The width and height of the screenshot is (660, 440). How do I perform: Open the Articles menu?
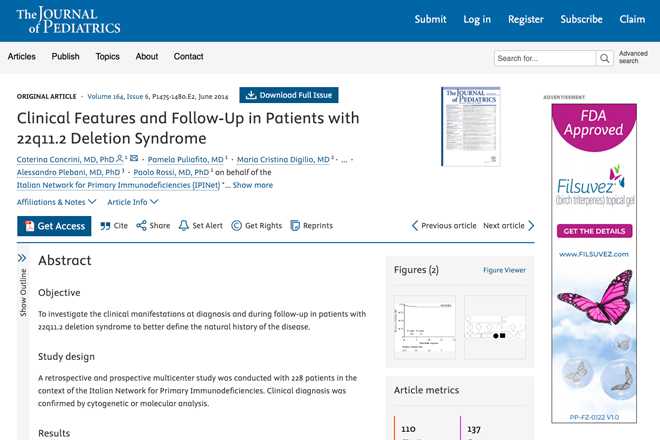click(21, 56)
